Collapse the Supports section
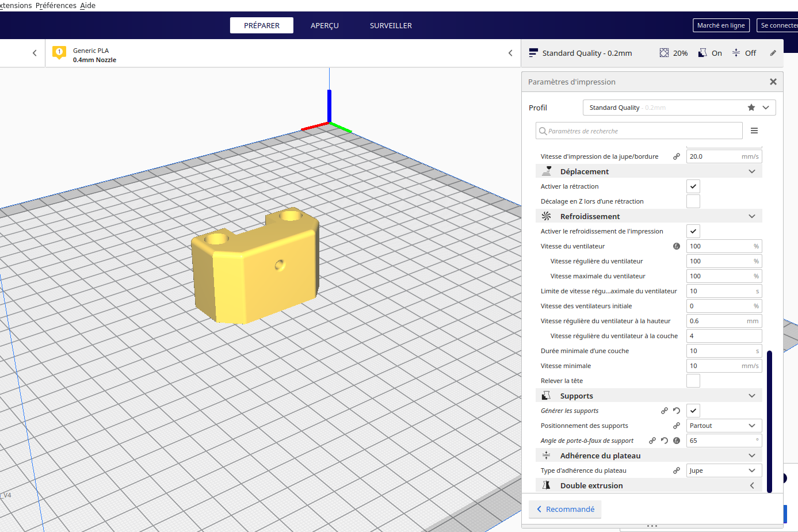The height and width of the screenshot is (532, 798). point(649,396)
